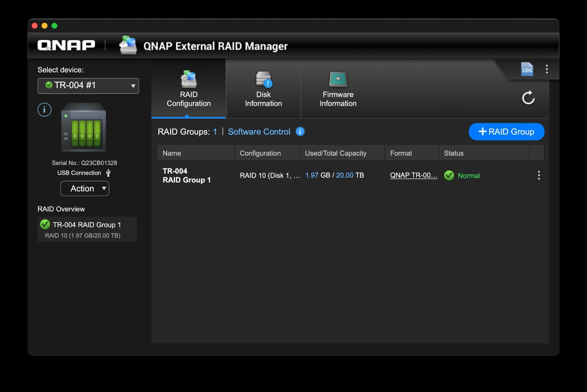The height and width of the screenshot is (392, 587).
Task: Open the row options menu for RAID Group 1
Action: click(539, 175)
